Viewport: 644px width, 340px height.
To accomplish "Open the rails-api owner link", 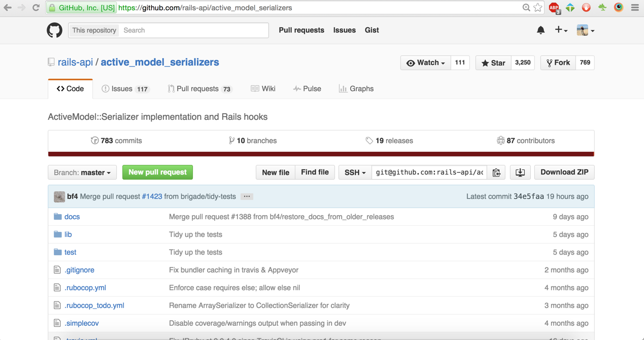I will [75, 62].
